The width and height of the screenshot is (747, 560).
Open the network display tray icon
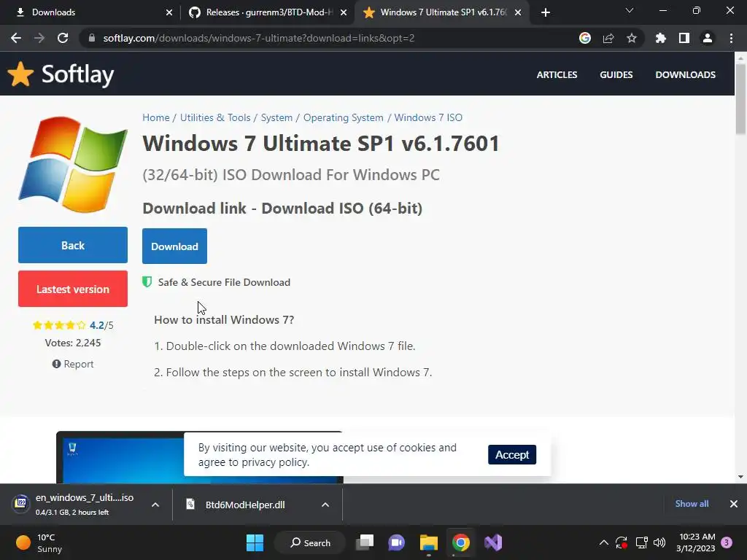(x=641, y=542)
